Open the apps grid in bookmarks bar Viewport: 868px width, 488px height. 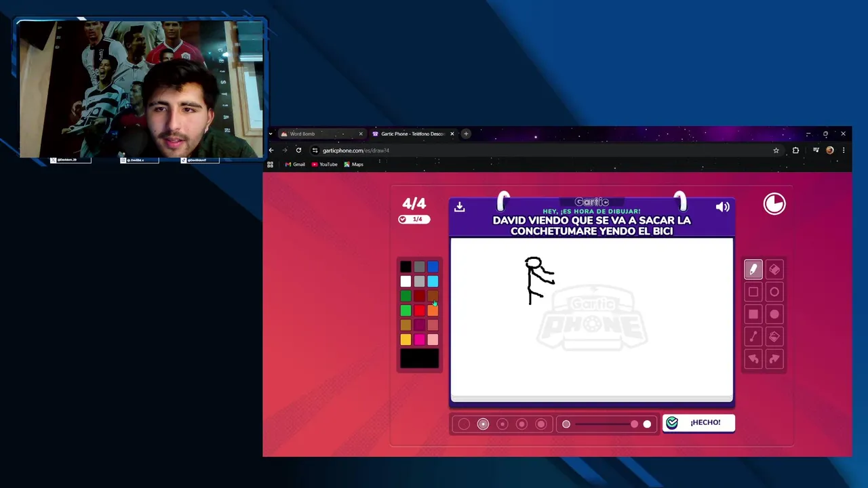270,164
